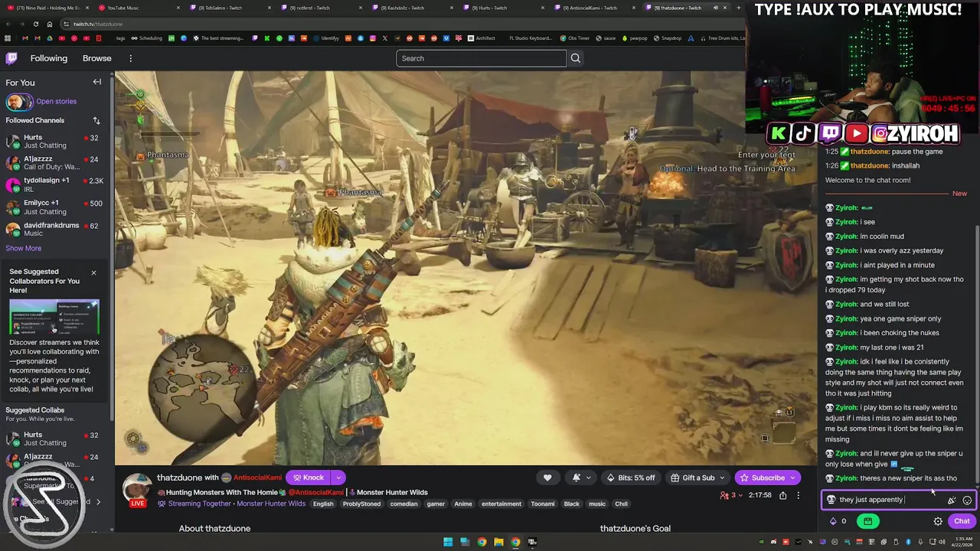Open the three-dot menu beside Browse
The height and width of the screenshot is (551, 980).
click(130, 58)
